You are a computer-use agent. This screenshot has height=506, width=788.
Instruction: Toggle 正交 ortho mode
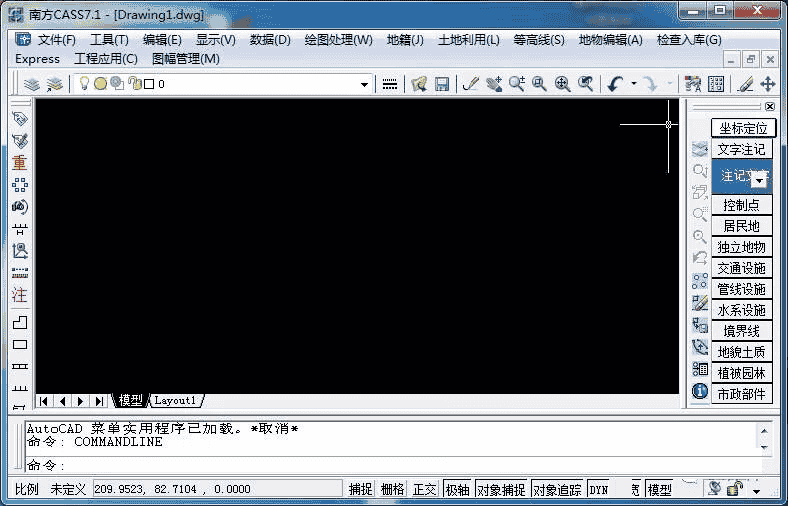(425, 489)
